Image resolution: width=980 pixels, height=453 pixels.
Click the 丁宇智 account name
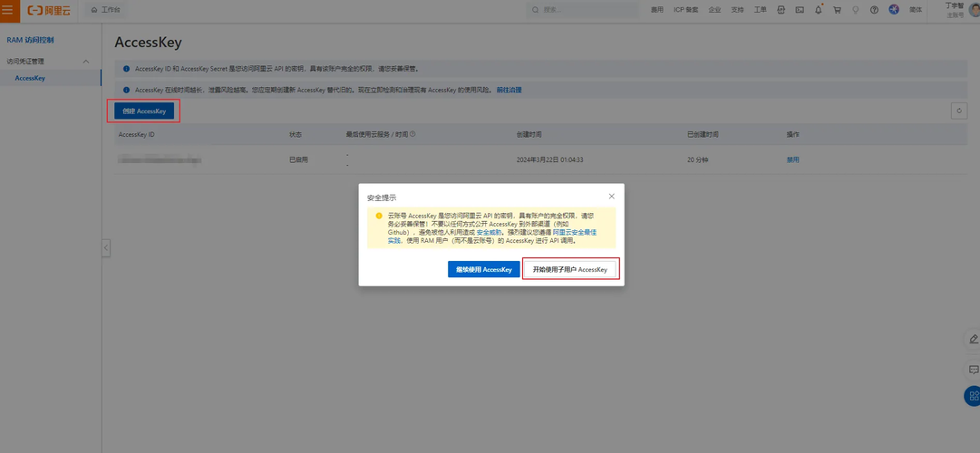coord(955,5)
